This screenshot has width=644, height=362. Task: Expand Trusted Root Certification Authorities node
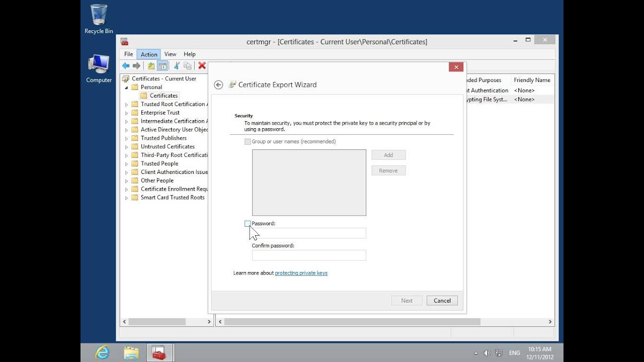(x=127, y=105)
